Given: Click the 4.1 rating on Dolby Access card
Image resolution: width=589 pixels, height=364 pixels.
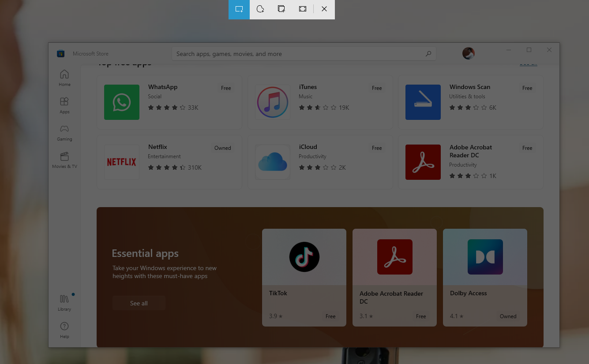Looking at the screenshot, I should click(457, 316).
